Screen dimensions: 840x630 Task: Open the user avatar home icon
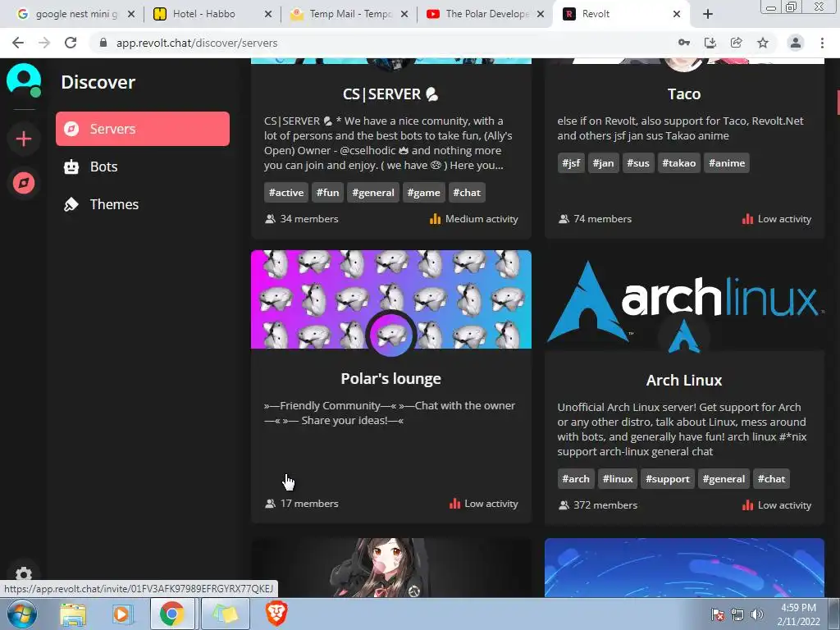click(x=24, y=80)
